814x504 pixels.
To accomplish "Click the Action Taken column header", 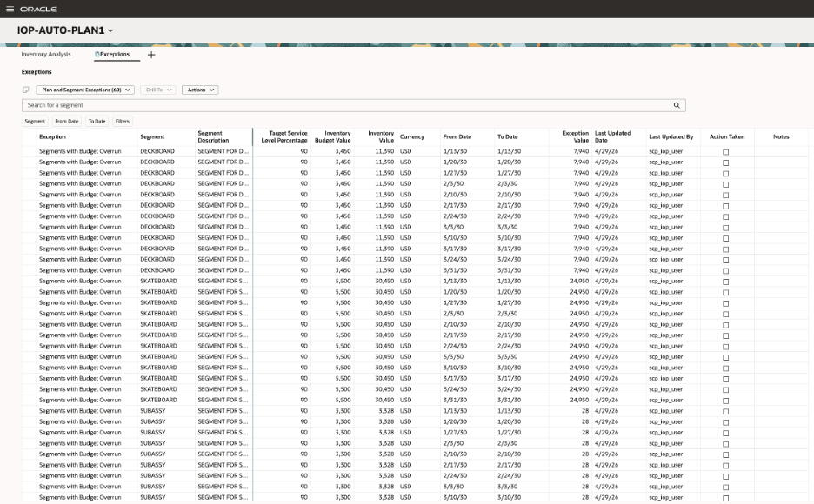I will (727, 137).
